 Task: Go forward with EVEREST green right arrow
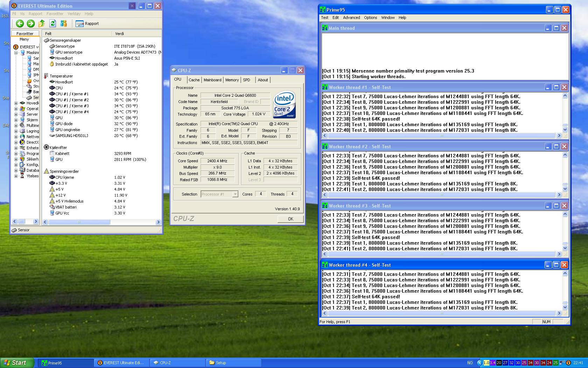[x=31, y=23]
